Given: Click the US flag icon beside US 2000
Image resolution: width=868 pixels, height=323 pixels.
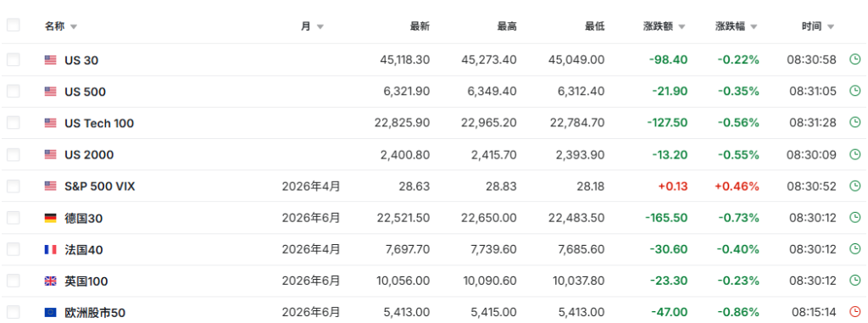Looking at the screenshot, I should pos(50,154).
